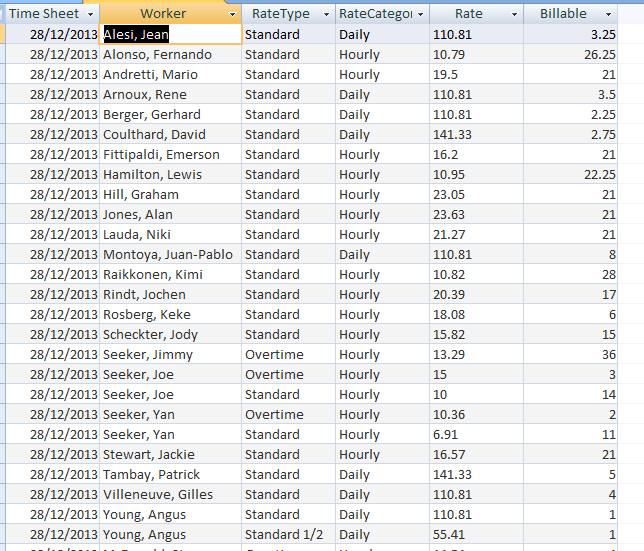This screenshot has height=551, width=644.
Task: Click the billable value 22.25
Action: (x=570, y=174)
